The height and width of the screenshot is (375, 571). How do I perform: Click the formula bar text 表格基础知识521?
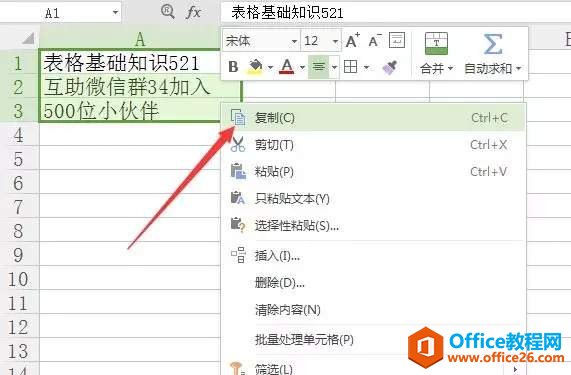pyautogui.click(x=287, y=13)
